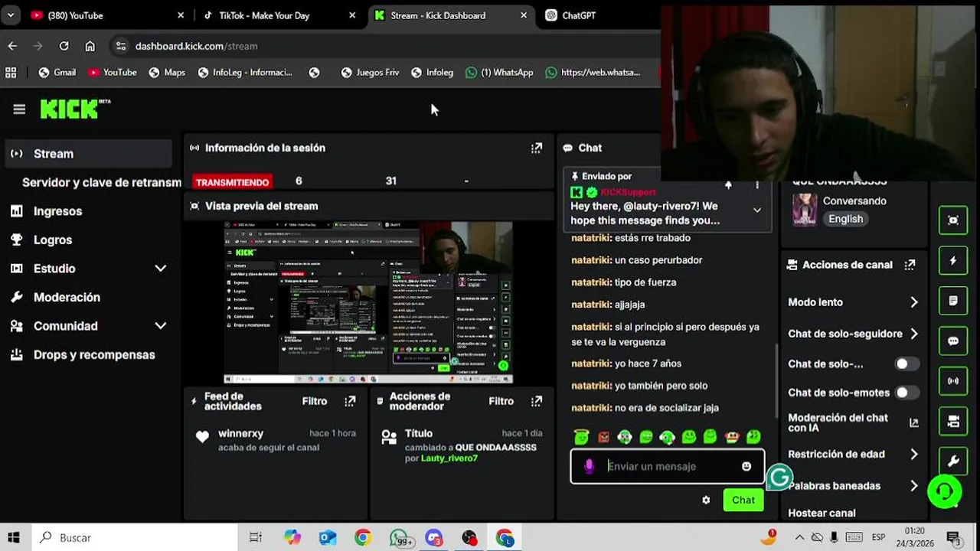Pop out the Acciones de canal panel
Viewport: 980px width, 551px height.
tap(910, 265)
